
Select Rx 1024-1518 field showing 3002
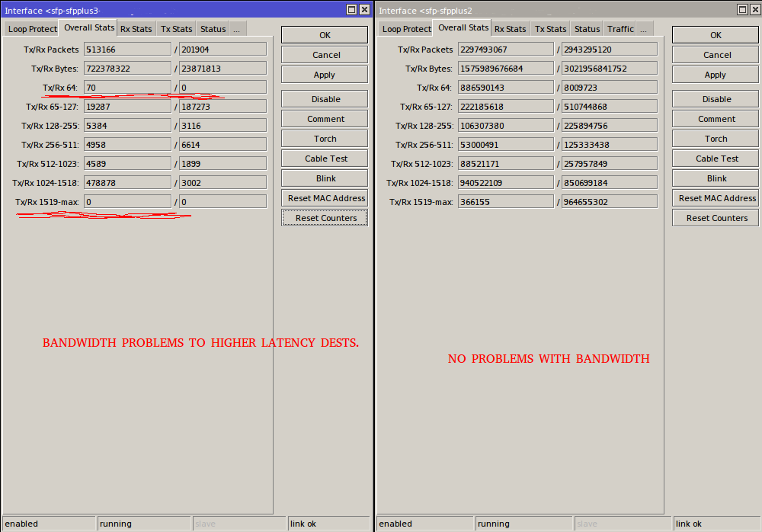click(223, 182)
